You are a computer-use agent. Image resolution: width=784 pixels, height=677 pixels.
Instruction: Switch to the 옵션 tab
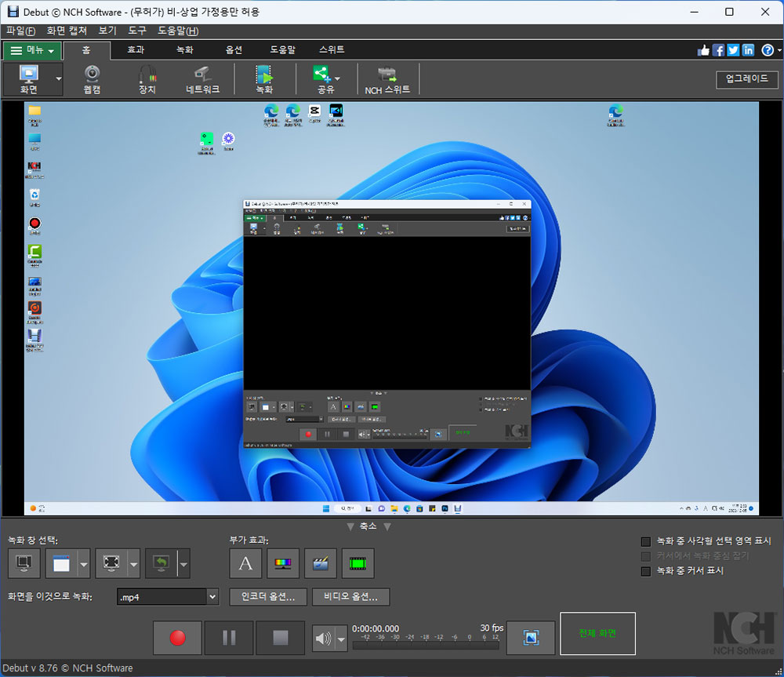[x=234, y=50]
